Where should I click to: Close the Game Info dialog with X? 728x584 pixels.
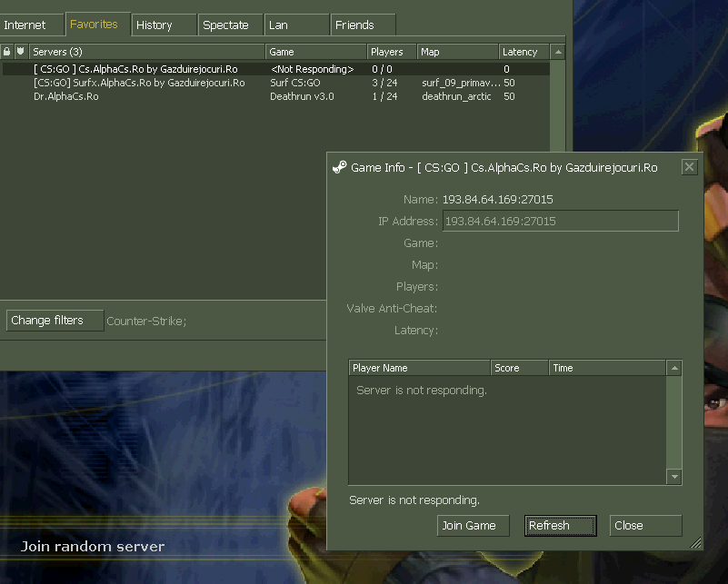coord(689,167)
